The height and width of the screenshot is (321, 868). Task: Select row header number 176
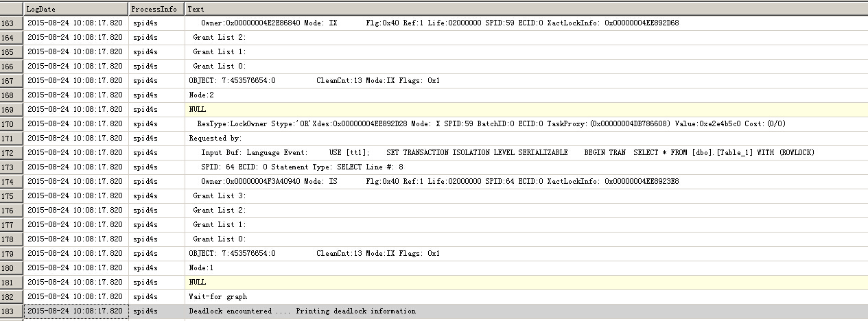(x=12, y=210)
